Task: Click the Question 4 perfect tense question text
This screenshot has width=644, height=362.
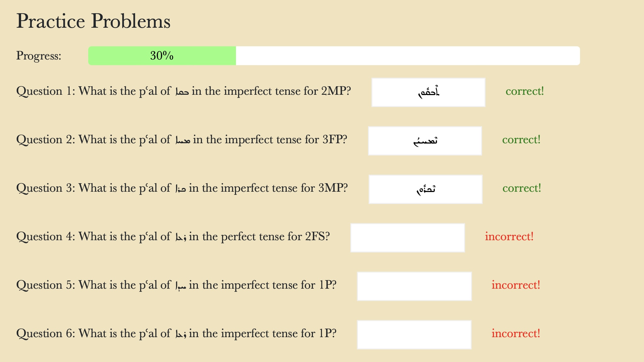Action: tap(173, 237)
